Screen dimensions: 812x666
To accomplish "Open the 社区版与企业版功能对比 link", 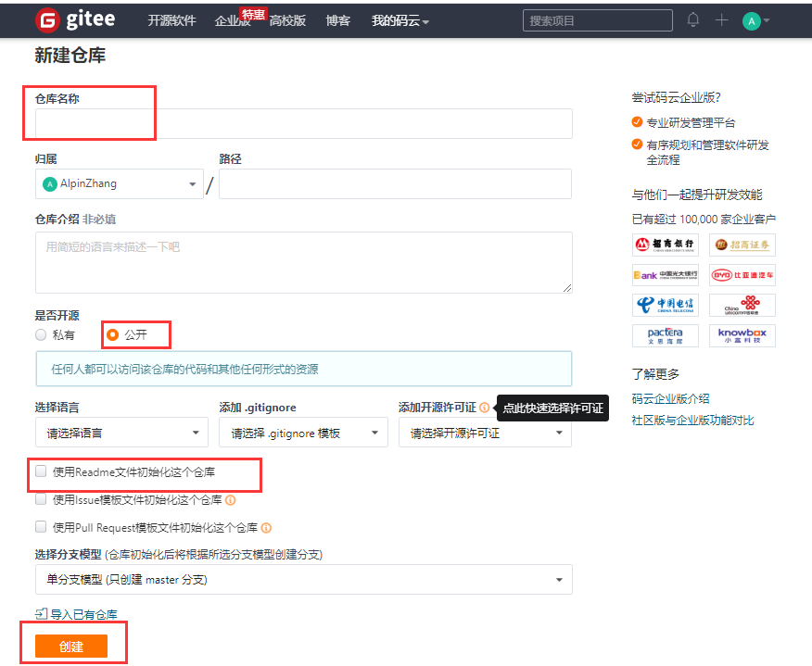I will [693, 421].
